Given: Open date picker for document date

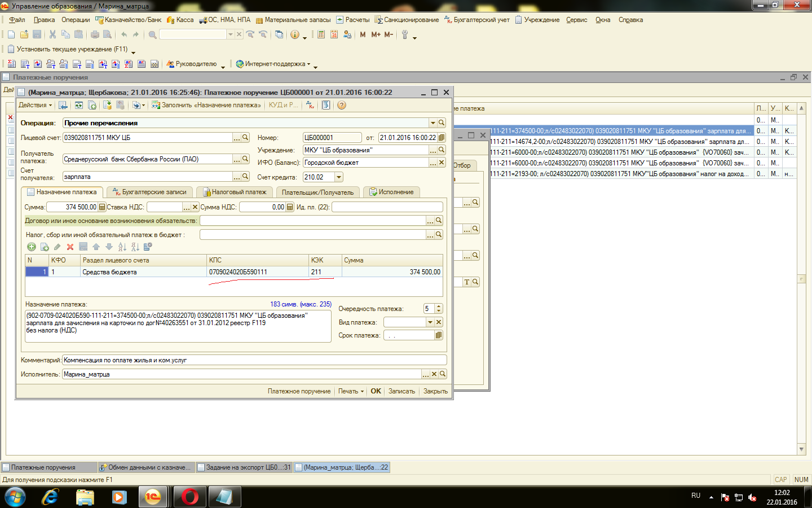Looking at the screenshot, I should point(442,138).
